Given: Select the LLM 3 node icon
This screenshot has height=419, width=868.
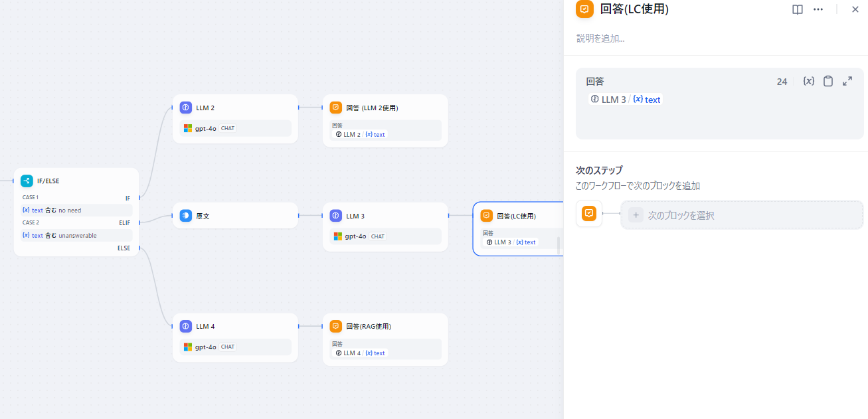Looking at the screenshot, I should coord(336,216).
